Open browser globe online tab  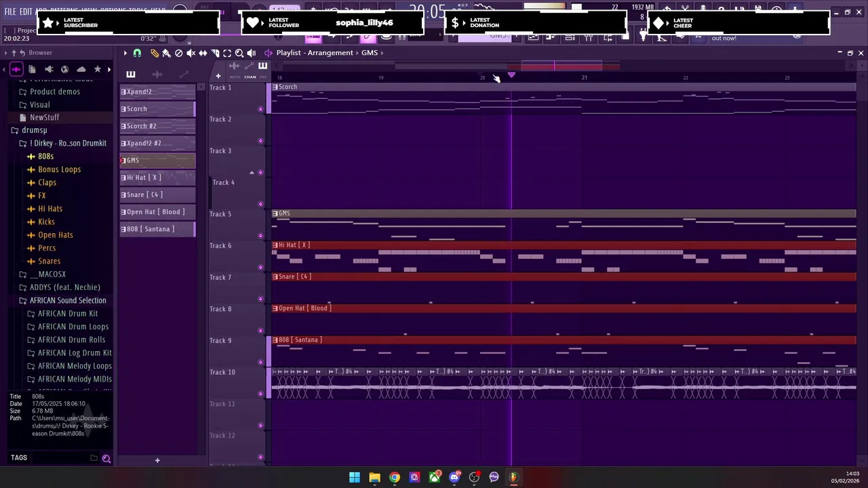point(65,69)
